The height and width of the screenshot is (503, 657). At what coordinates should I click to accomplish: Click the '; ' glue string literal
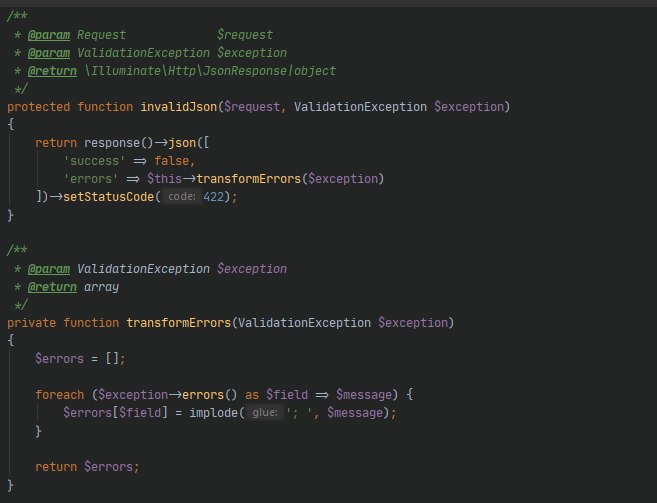point(299,413)
